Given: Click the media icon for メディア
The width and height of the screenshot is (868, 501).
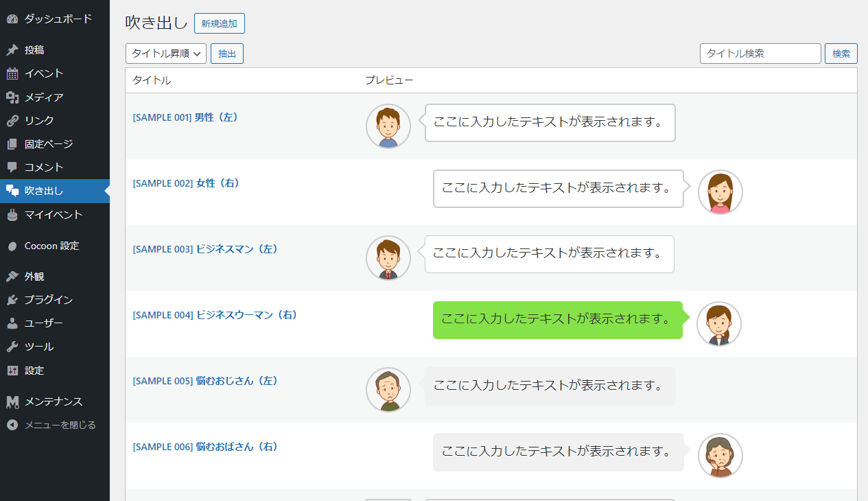Looking at the screenshot, I should [x=12, y=97].
